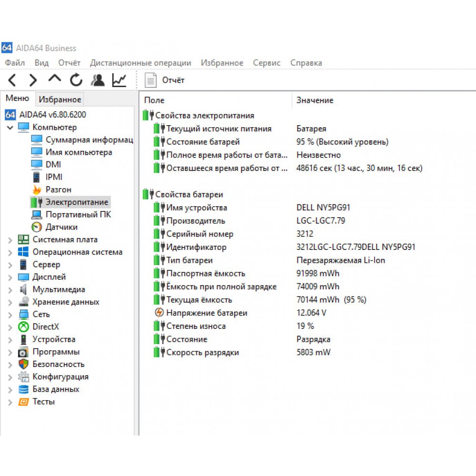Select DMI in the tree
Screen dimensions: 476x476
click(x=53, y=165)
